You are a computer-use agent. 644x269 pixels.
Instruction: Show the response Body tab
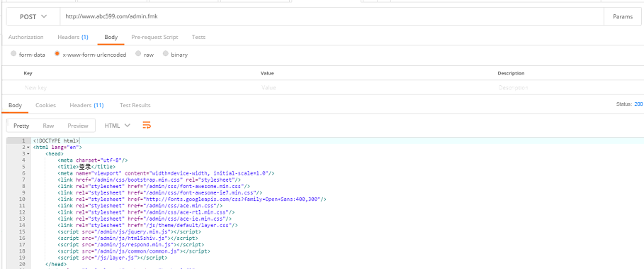pos(15,105)
